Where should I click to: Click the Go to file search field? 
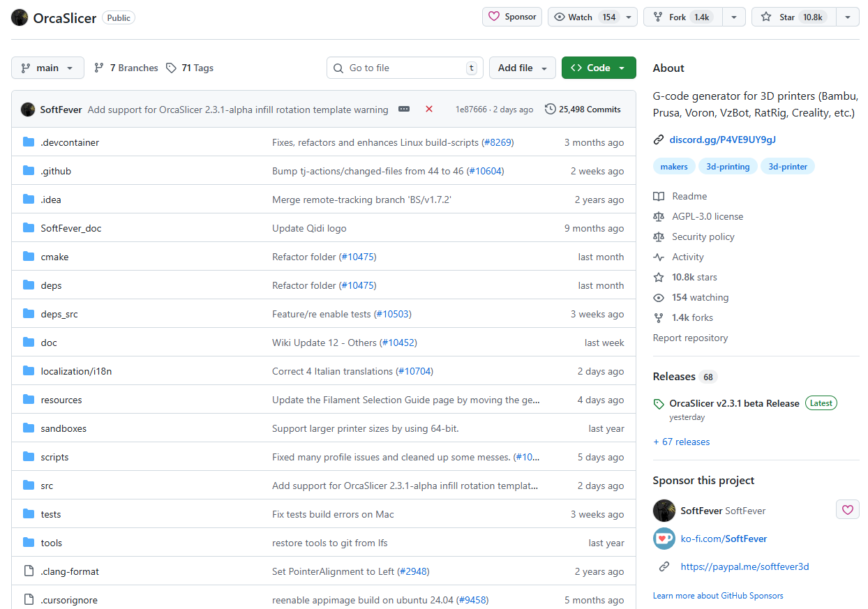click(x=405, y=68)
